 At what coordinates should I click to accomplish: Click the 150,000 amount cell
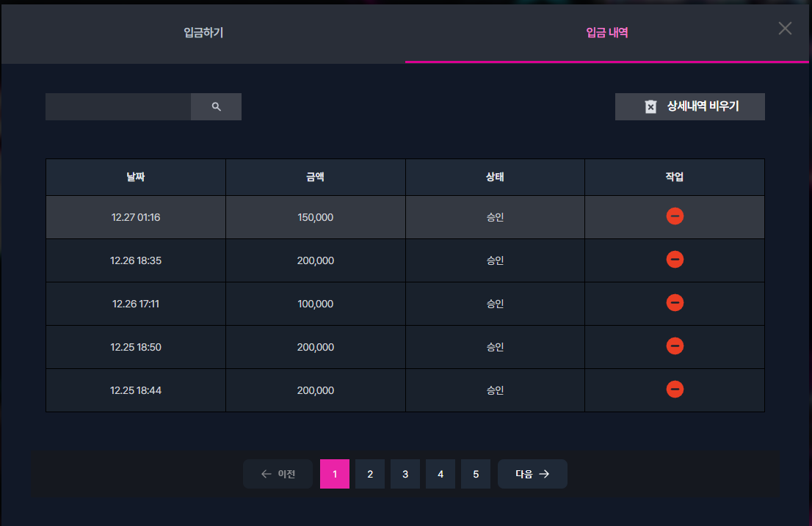coord(316,217)
